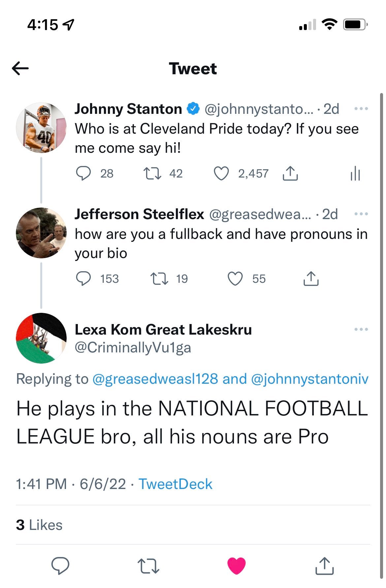View the 3 Likes list
This screenshot has height=588, width=386.
[39, 525]
